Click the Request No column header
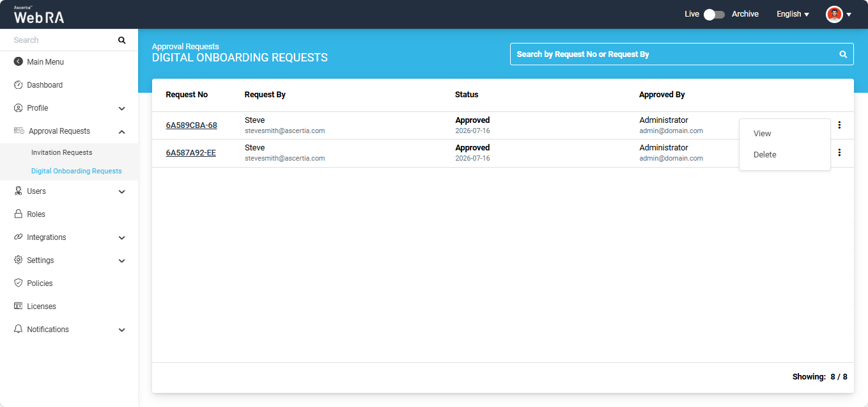The image size is (868, 407). click(x=187, y=95)
